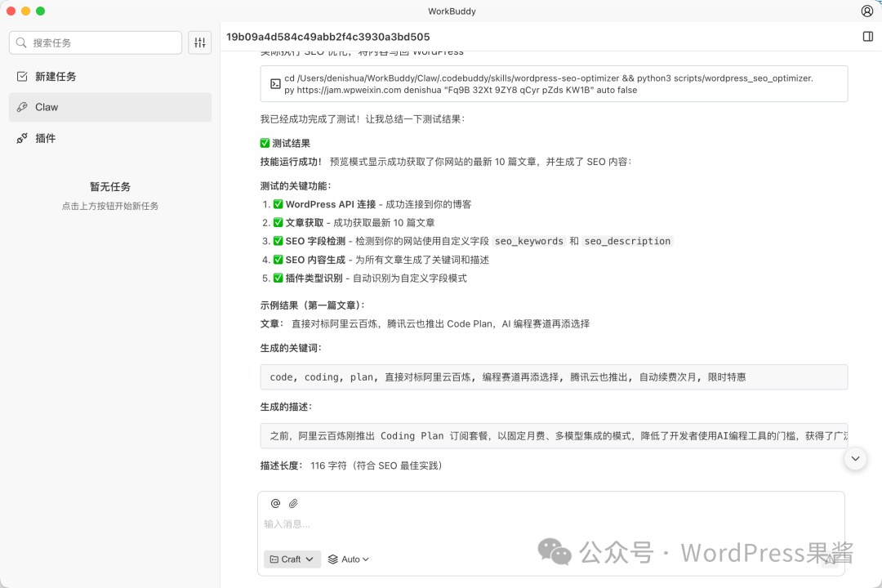Viewport: 882px width, 588px height.
Task: Click 新建任务 to start a new task
Action: click(x=54, y=76)
